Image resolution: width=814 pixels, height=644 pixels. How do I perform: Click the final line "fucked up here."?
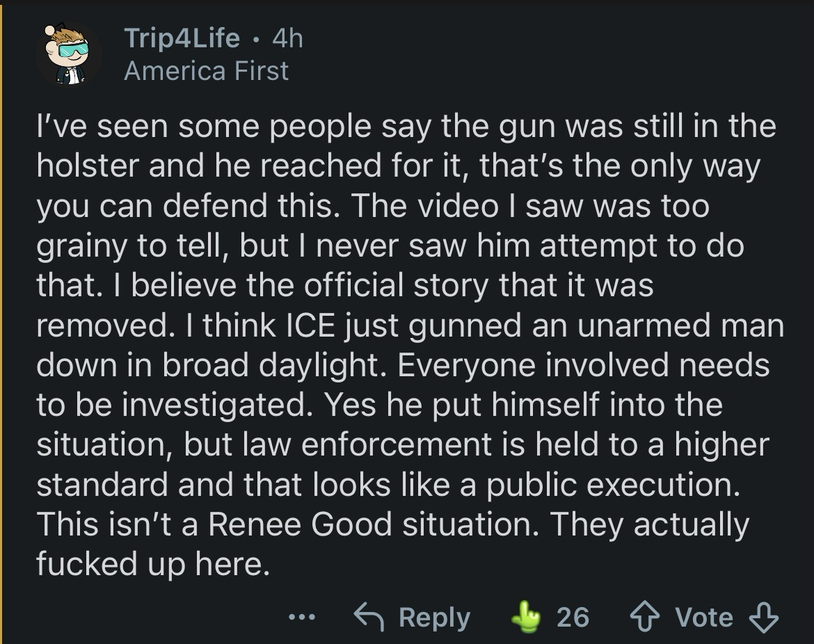[x=152, y=563]
